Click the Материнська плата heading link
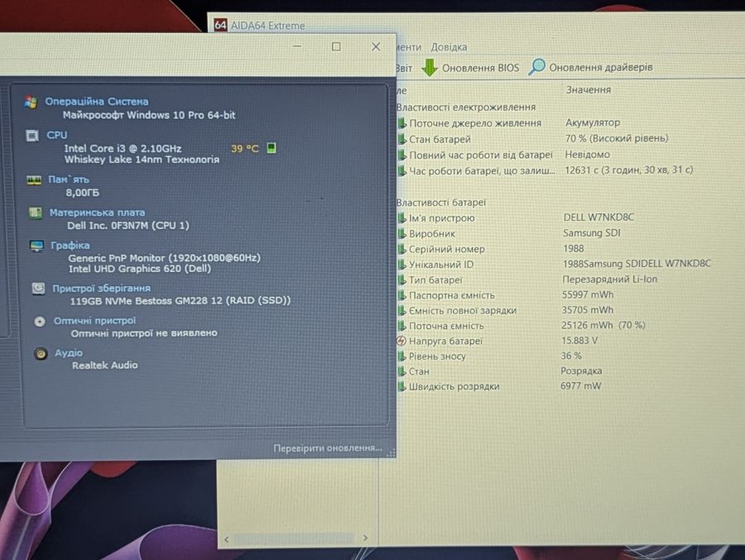745x560 pixels. click(x=98, y=213)
